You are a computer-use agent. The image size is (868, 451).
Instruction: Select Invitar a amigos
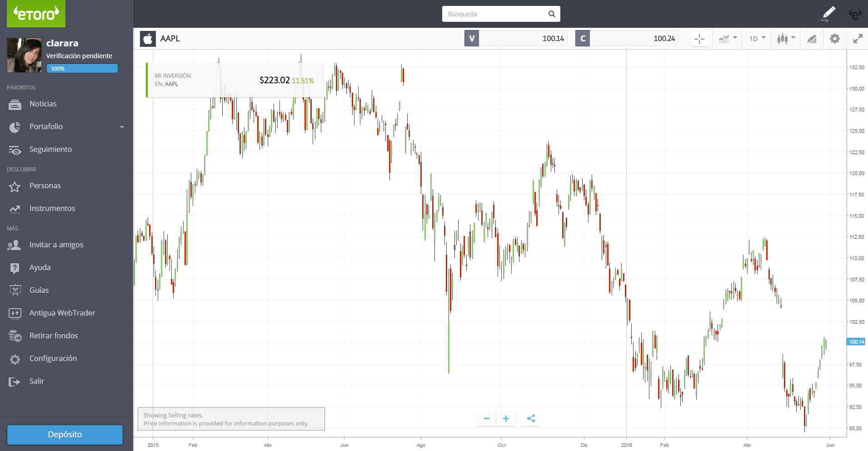pyautogui.click(x=56, y=245)
